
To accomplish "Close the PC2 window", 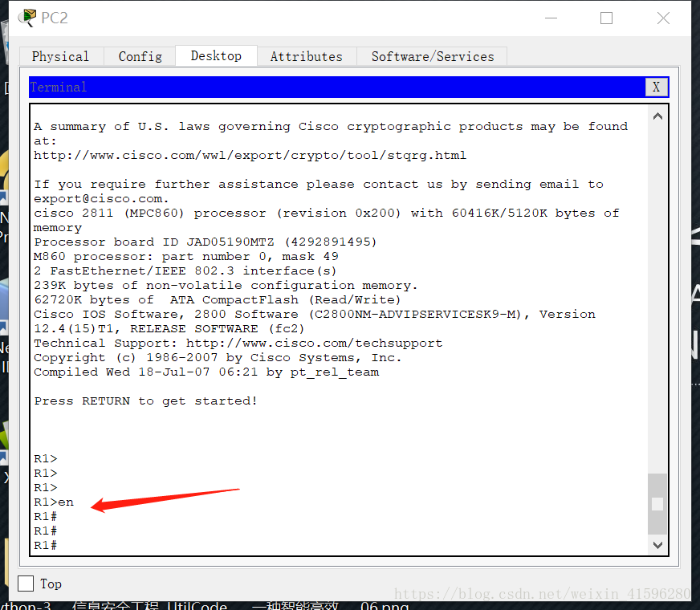I will [x=663, y=18].
